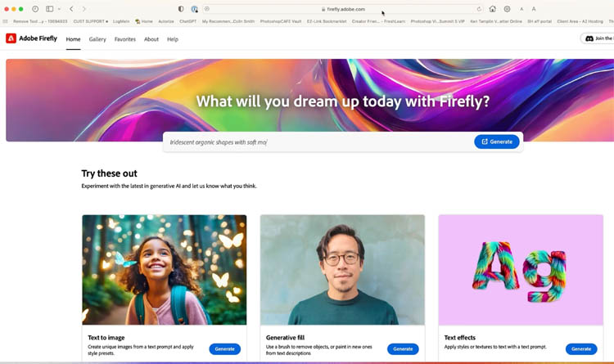The image size is (614, 364).
Task: Open the home icon in Safari toolbar
Action: 493,9
